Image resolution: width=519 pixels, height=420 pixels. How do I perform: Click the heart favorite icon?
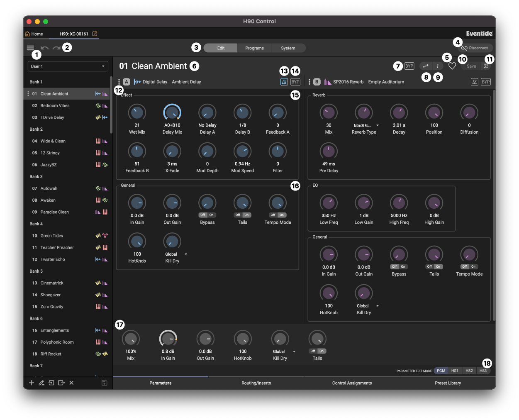click(452, 66)
